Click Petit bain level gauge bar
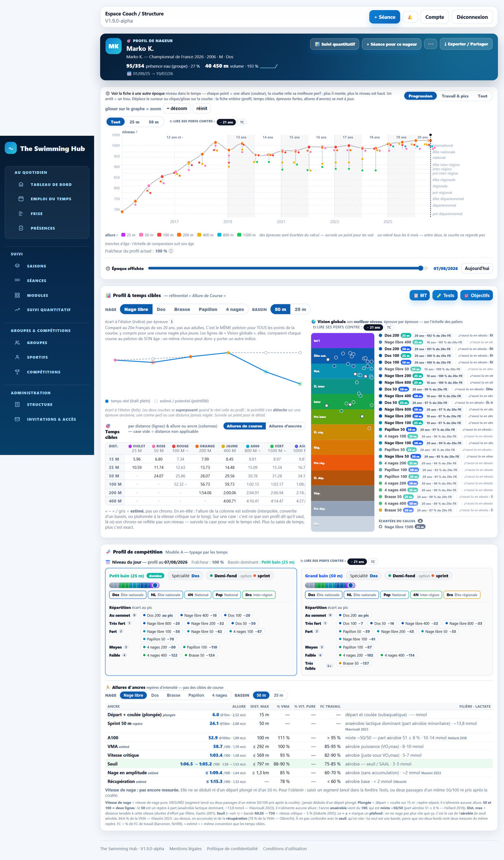504x860 pixels. 134,585
